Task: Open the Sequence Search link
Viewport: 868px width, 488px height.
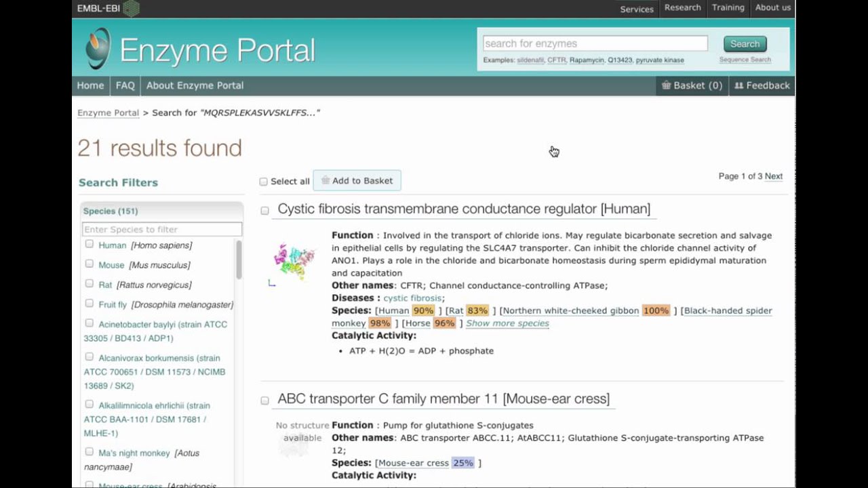Action: pos(745,60)
